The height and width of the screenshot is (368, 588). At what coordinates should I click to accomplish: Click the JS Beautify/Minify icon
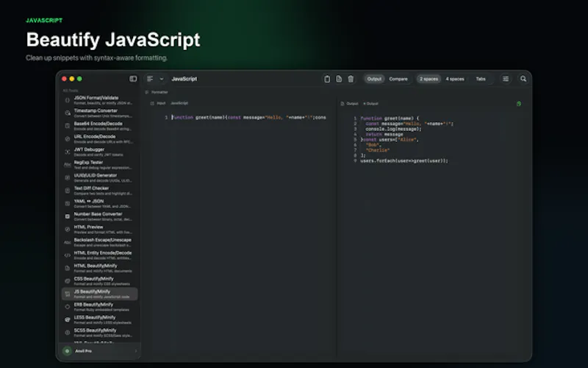[x=68, y=294]
